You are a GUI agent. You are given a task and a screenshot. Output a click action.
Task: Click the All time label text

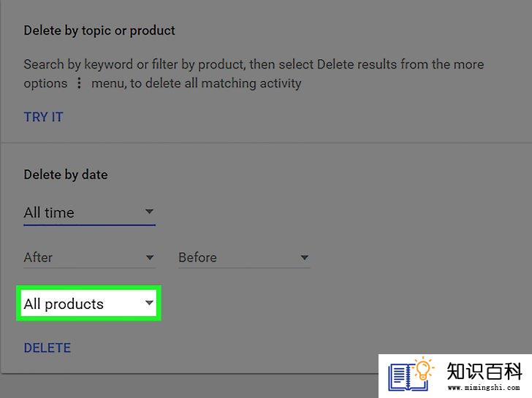(49, 213)
